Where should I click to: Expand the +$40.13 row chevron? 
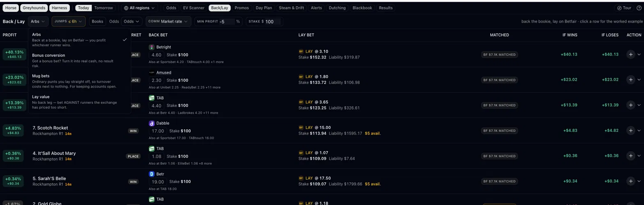tap(639, 54)
